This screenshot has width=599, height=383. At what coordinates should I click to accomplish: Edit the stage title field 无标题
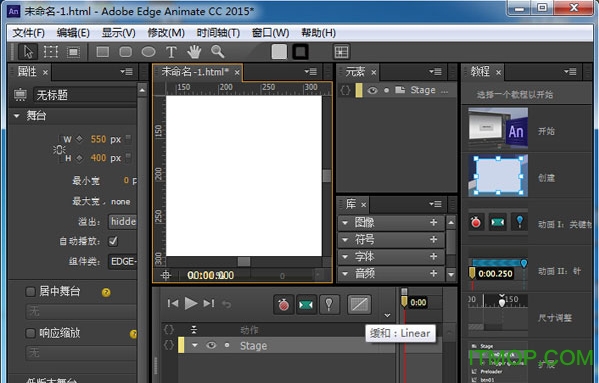click(86, 95)
